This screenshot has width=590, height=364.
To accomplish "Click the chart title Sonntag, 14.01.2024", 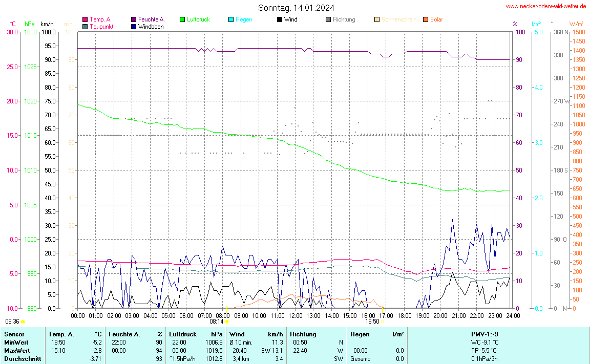I will point(297,8).
